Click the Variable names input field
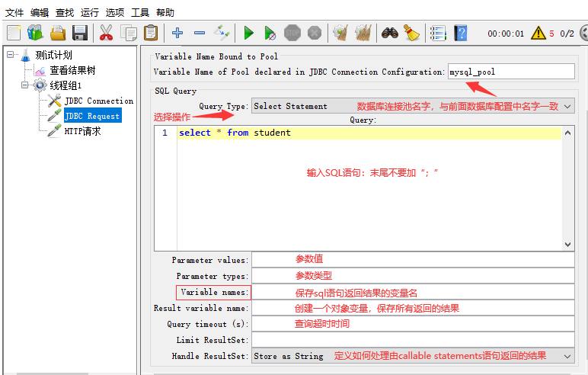Viewport: 588px width, 375px height. click(x=412, y=292)
